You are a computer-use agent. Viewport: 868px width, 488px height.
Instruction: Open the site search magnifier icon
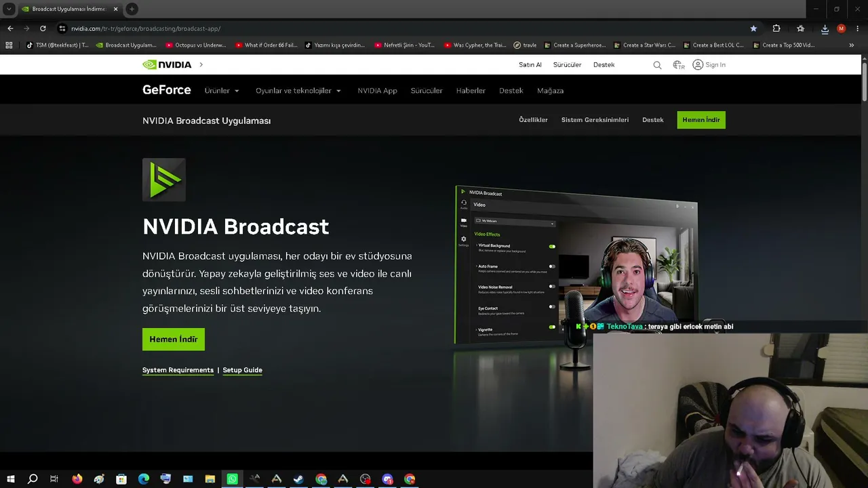click(657, 65)
